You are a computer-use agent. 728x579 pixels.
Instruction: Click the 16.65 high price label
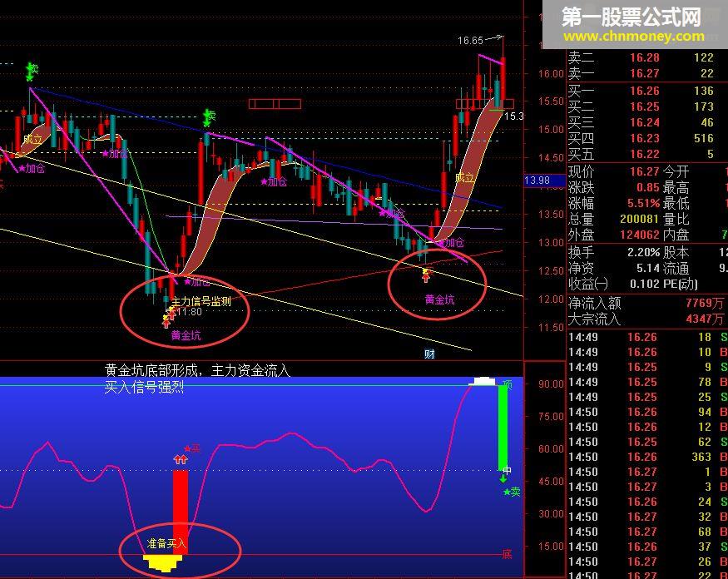click(470, 41)
